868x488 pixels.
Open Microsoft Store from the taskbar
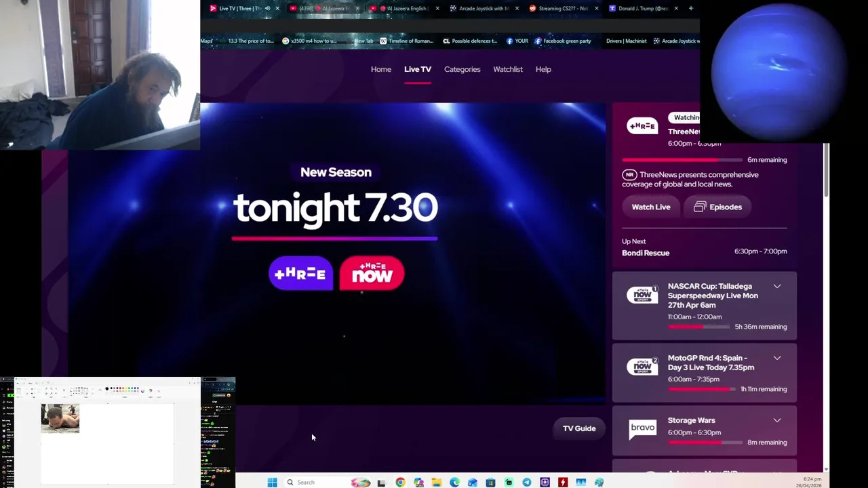(490, 482)
